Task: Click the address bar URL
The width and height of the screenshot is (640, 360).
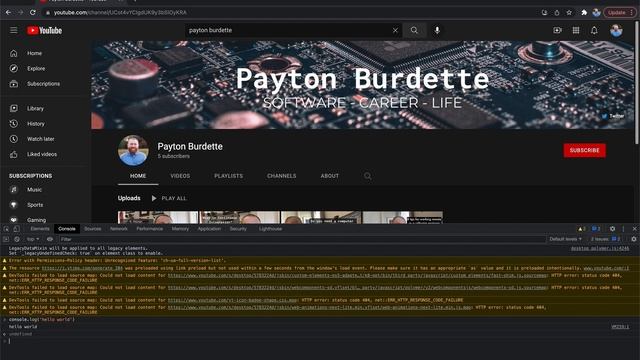Action: [x=120, y=13]
